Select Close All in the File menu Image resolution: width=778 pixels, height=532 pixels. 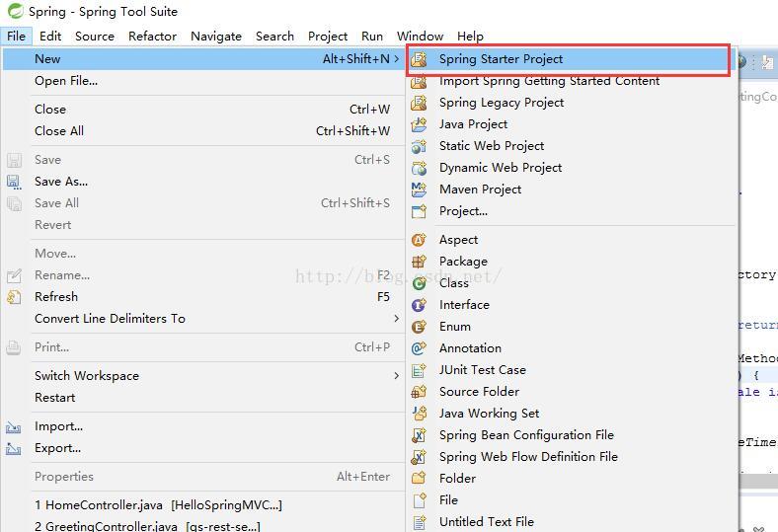(x=203, y=131)
